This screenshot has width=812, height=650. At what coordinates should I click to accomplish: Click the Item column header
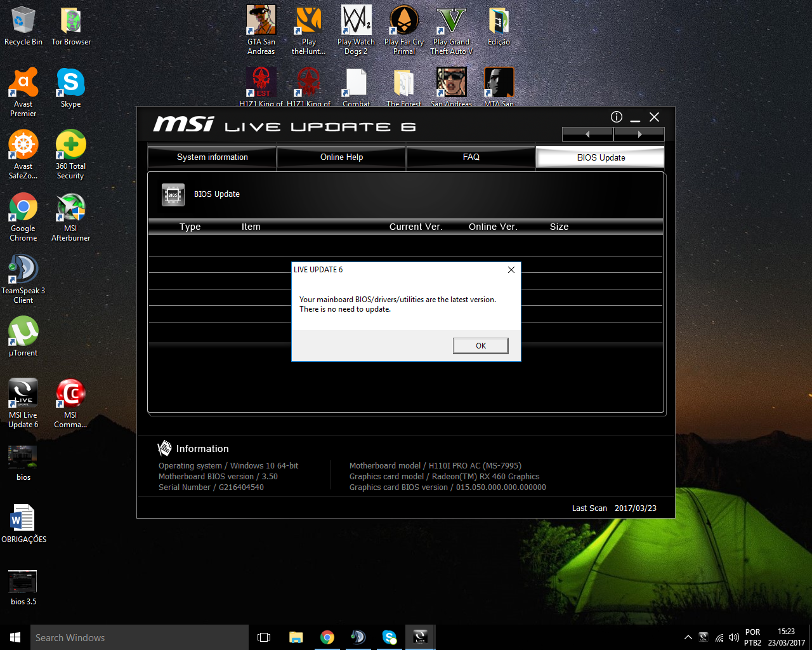click(251, 227)
